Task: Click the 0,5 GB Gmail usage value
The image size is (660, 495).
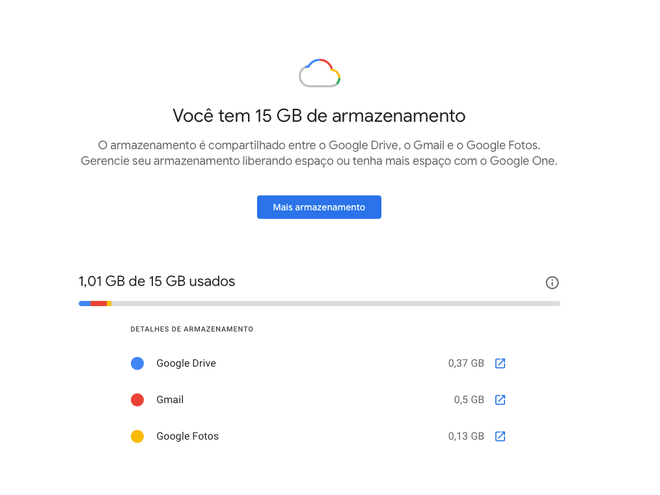Action: [x=469, y=399]
